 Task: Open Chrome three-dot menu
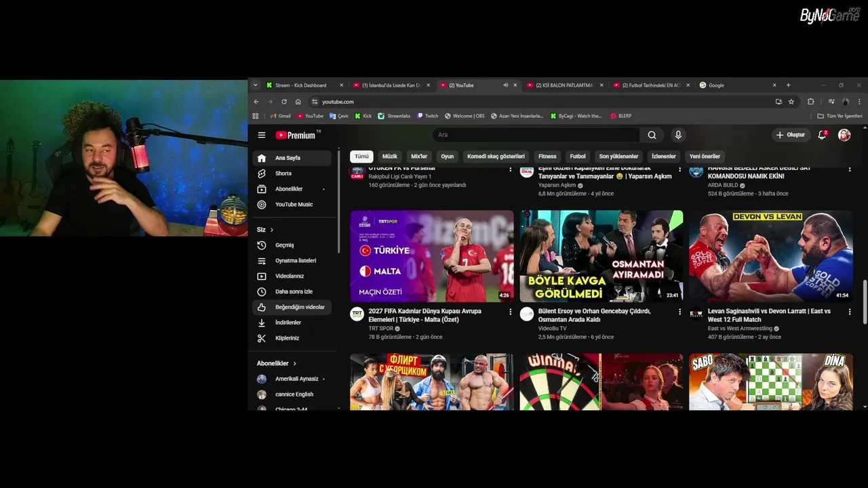point(859,102)
